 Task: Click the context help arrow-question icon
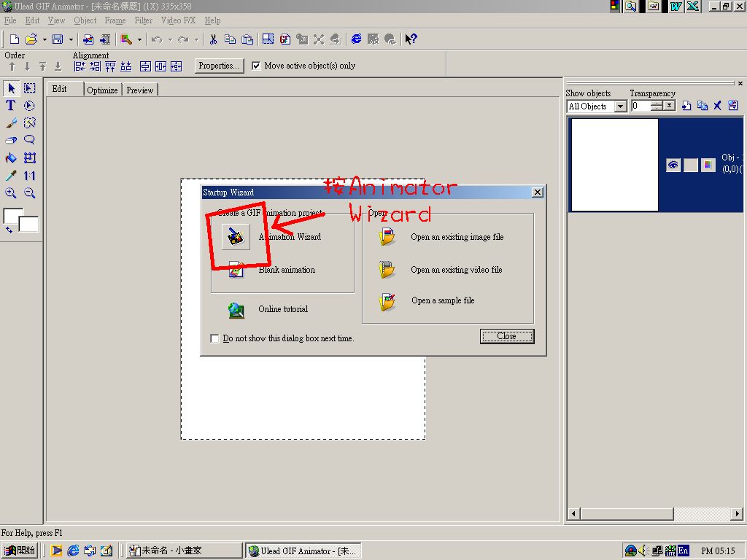pyautogui.click(x=411, y=39)
